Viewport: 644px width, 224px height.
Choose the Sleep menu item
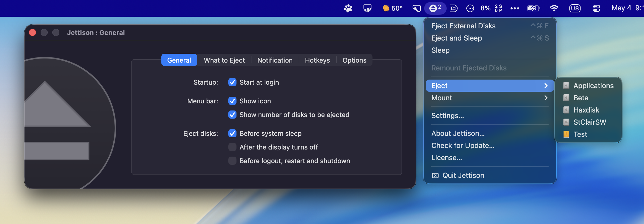[489, 50]
